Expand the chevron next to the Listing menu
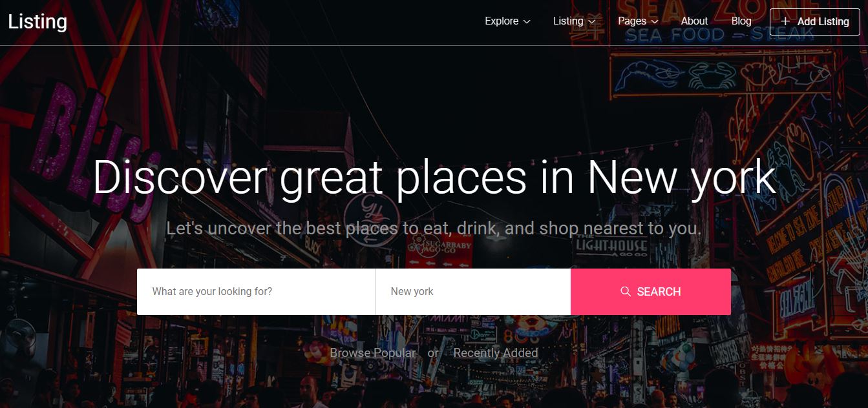868x408 pixels. (591, 22)
